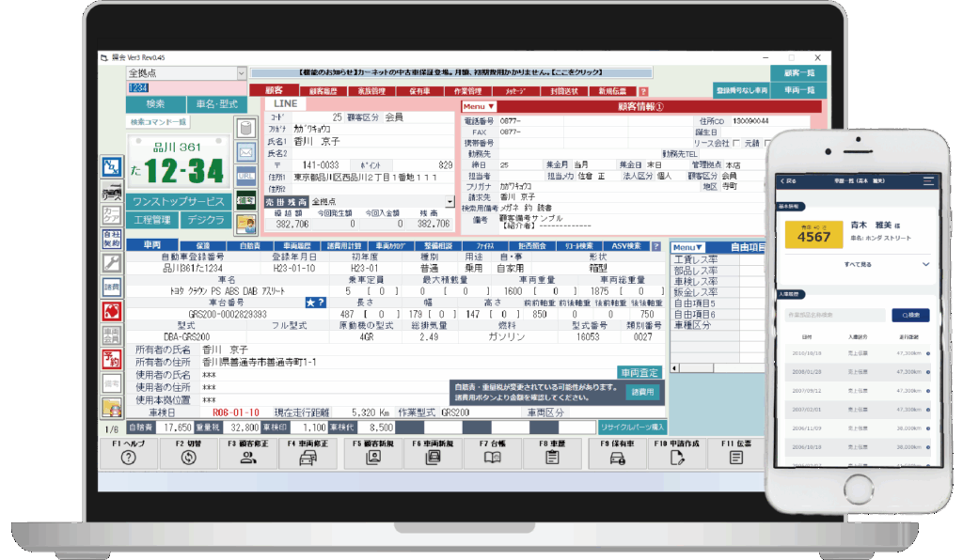Screen dimensions: 963x560
Task: Open the mail envelope icon
Action: [246, 152]
